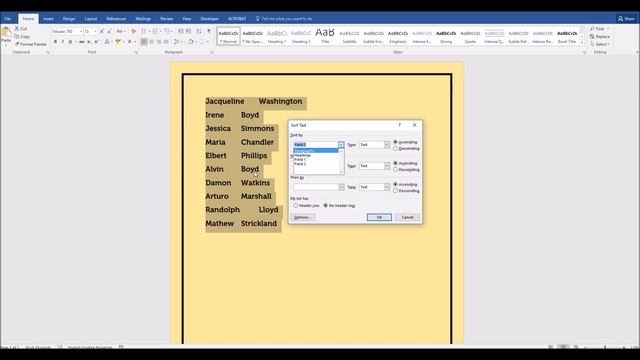Click the Find magnifier in Editing group
640x360 pixels.
pyautogui.click(x=592, y=29)
